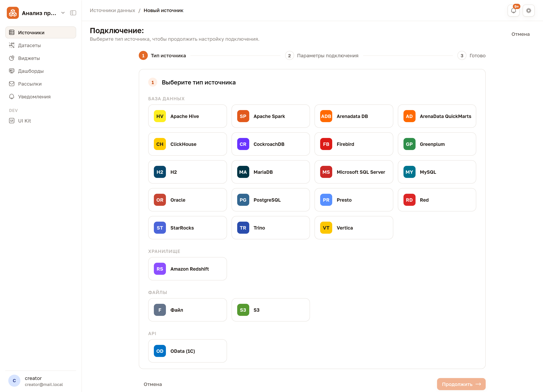Screen dimensions: 543x392
Task: Open Рассылки in sidebar
Action: [x=41, y=84]
